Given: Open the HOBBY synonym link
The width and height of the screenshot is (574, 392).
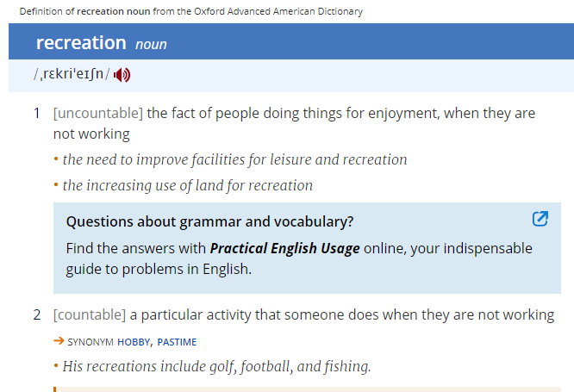Looking at the screenshot, I should tap(134, 342).
